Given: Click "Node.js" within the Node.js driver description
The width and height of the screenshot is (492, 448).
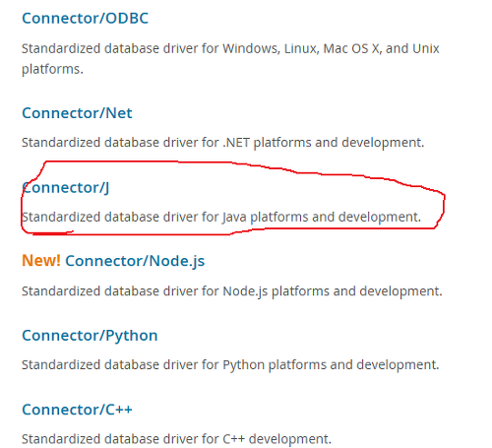Looking at the screenshot, I should pos(245,291).
